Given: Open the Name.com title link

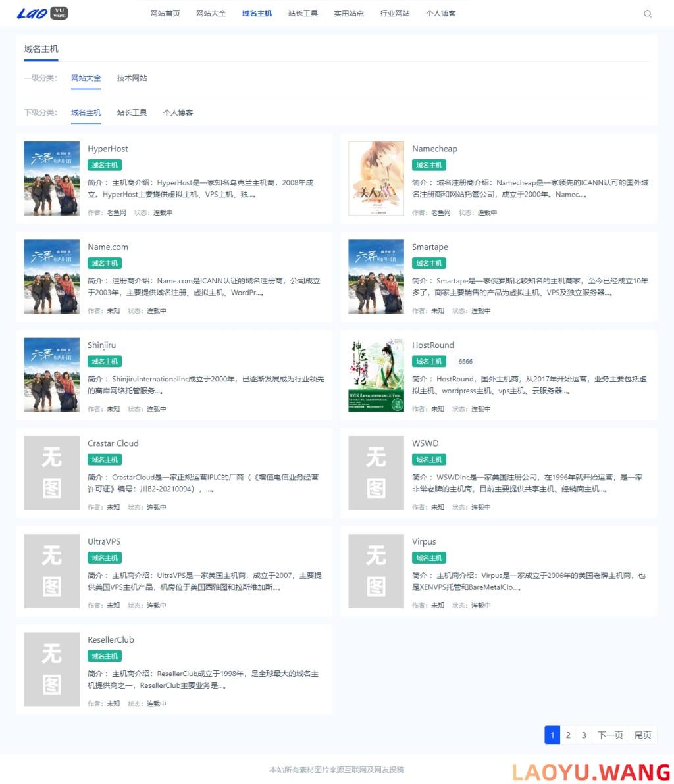Looking at the screenshot, I should pyautogui.click(x=107, y=247).
